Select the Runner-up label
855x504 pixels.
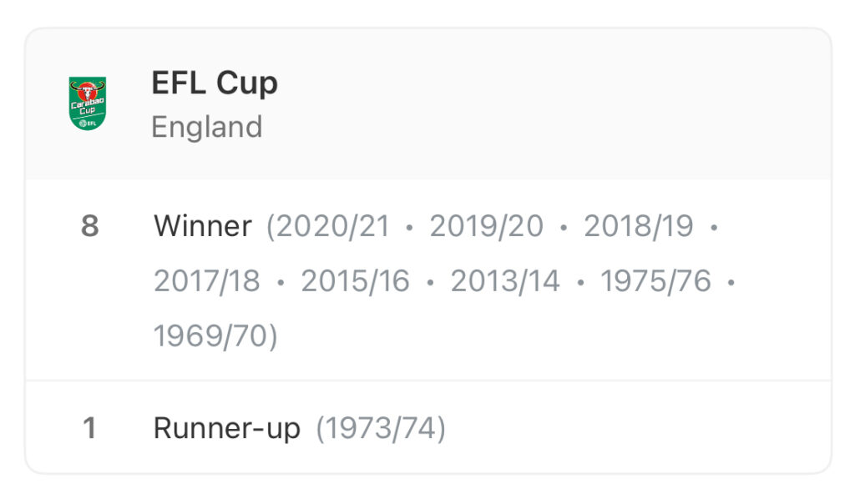[226, 428]
